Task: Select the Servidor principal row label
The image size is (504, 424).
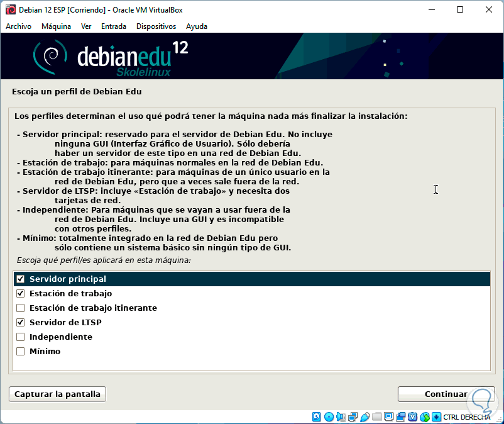Action: (68, 279)
